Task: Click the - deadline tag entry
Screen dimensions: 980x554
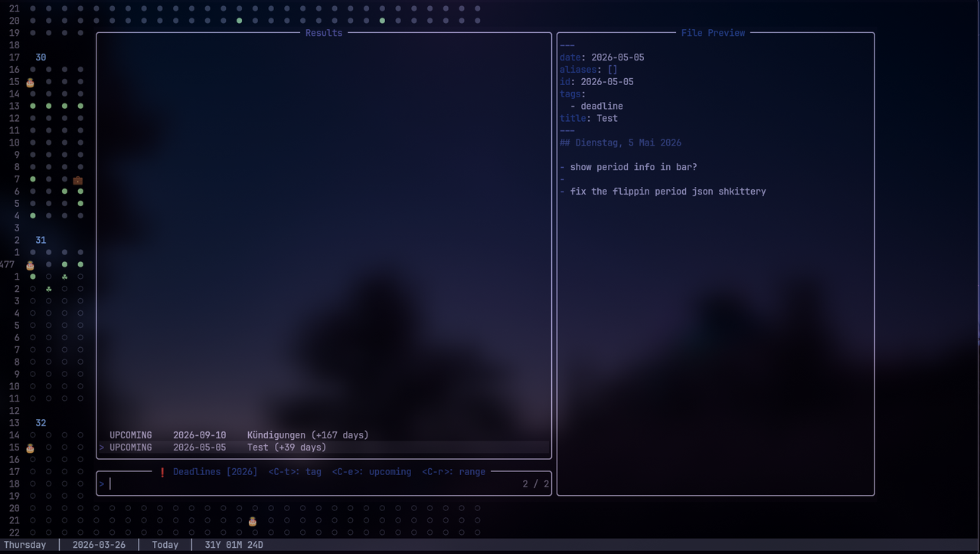Action: 596,107
